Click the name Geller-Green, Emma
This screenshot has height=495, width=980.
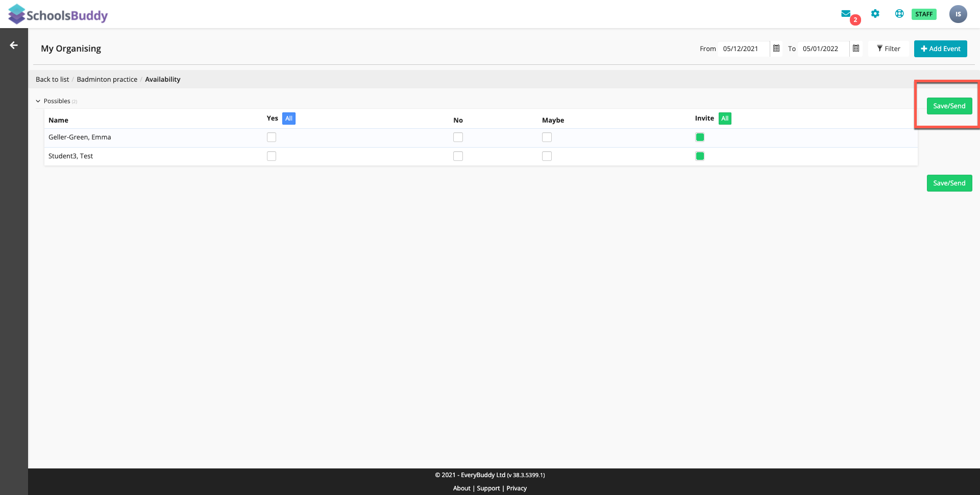[x=80, y=137]
